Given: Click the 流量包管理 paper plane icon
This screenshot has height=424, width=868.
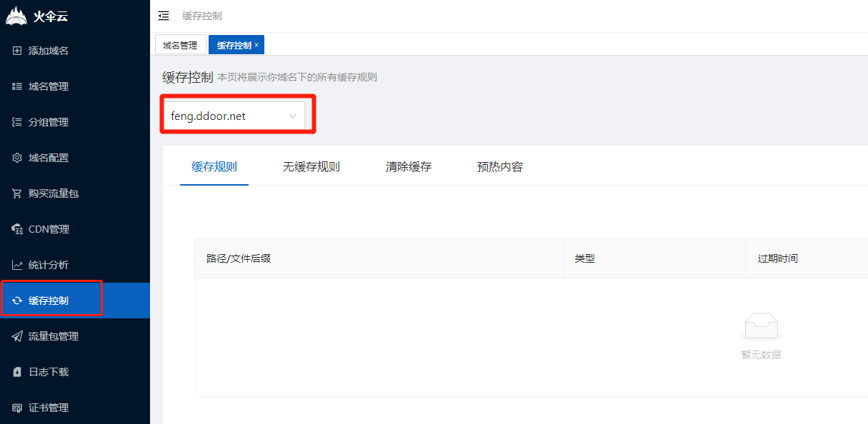Looking at the screenshot, I should coord(17,336).
